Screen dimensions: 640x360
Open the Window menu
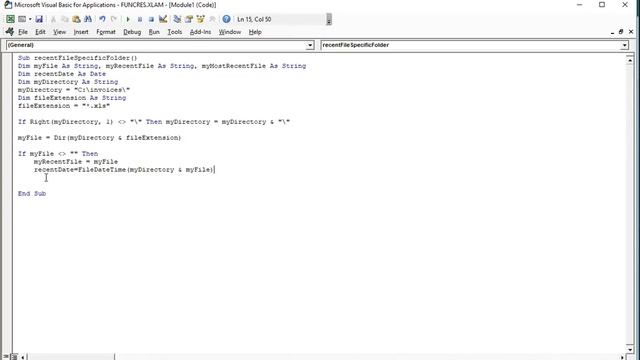[230, 32]
